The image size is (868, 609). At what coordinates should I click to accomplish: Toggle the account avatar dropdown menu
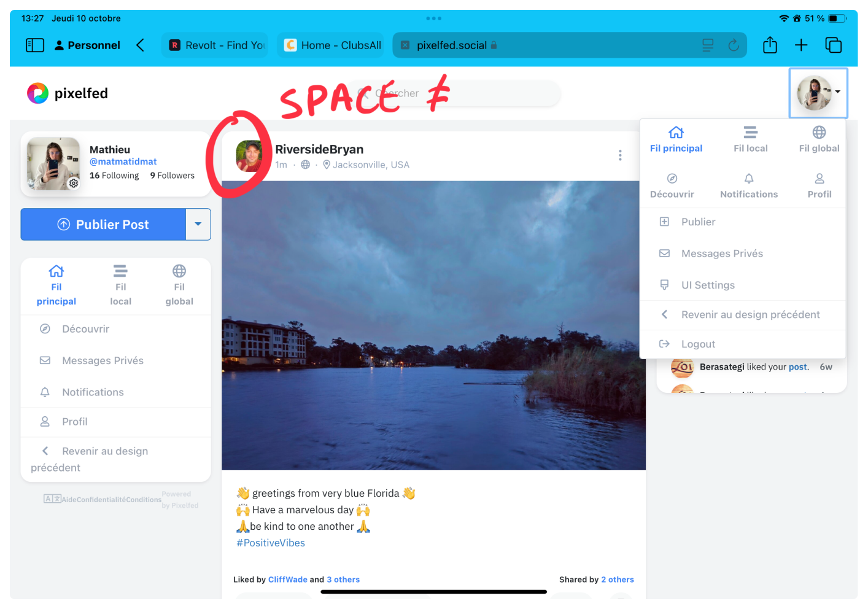pos(818,93)
